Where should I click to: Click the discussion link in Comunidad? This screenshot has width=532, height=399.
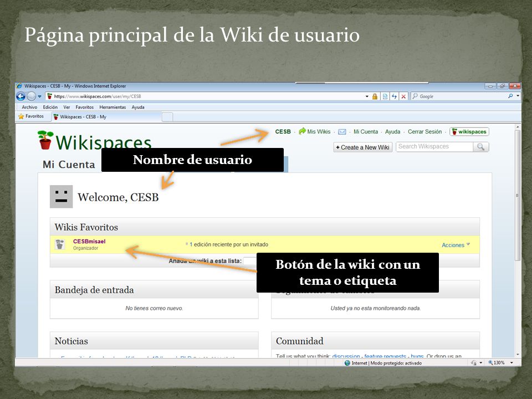(x=346, y=356)
